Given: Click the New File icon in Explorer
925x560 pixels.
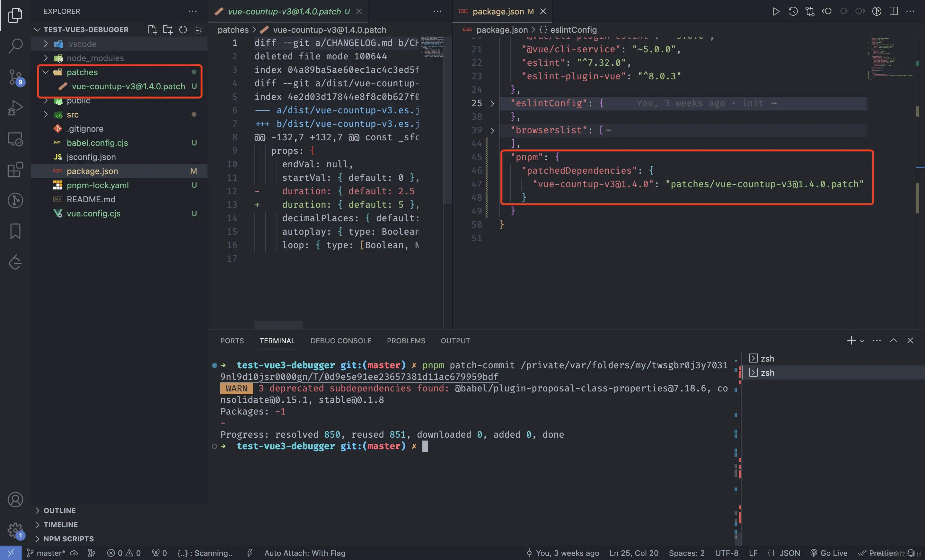Looking at the screenshot, I should tap(152, 29).
